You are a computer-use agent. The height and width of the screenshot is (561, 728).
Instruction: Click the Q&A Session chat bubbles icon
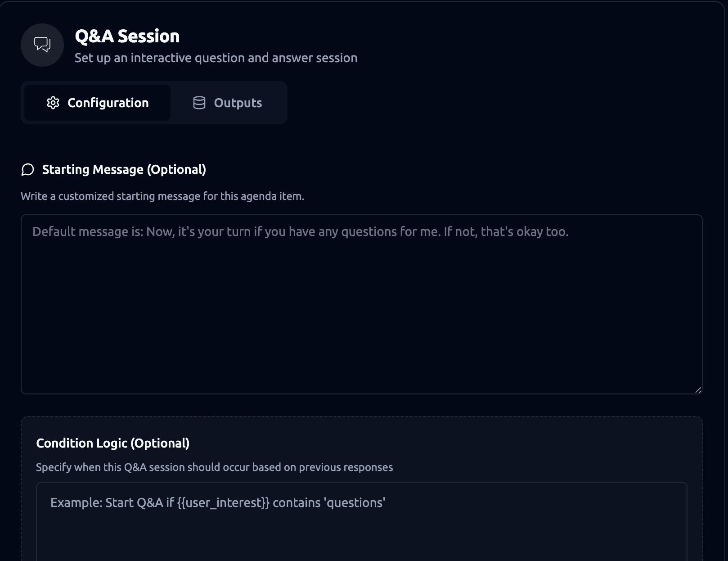tap(42, 45)
